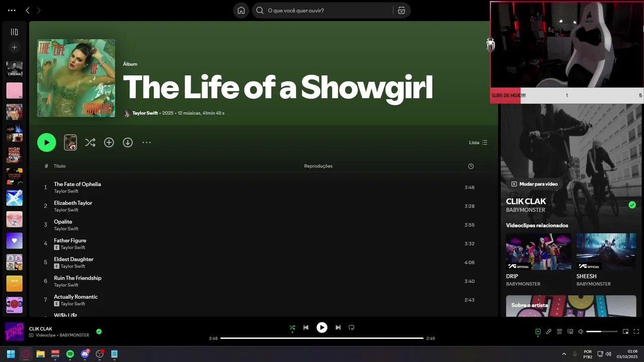Open more options for the album
The image size is (644, 362).
pyautogui.click(x=146, y=143)
